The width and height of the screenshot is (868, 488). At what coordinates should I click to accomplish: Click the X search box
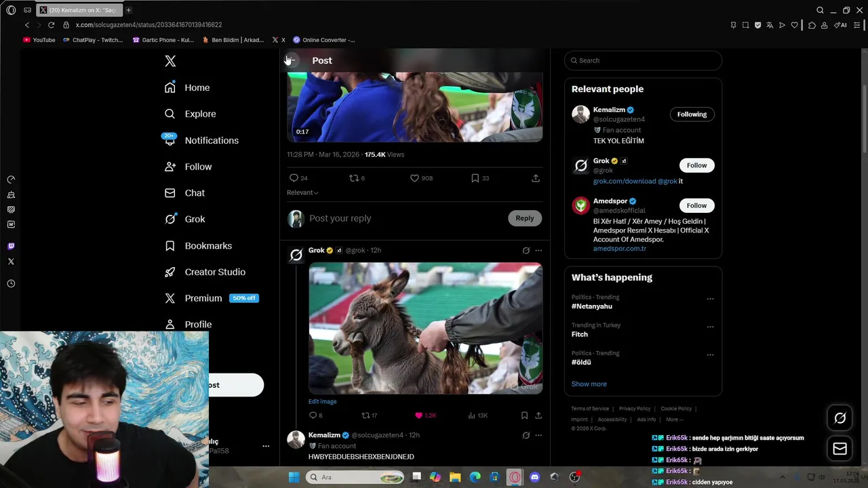pyautogui.click(x=643, y=60)
